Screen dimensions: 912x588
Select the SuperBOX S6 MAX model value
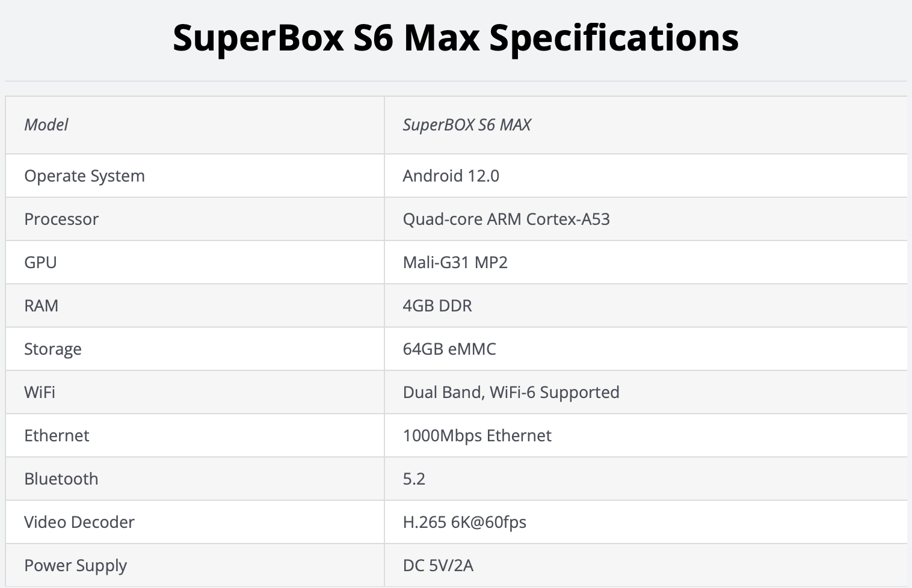[467, 125]
